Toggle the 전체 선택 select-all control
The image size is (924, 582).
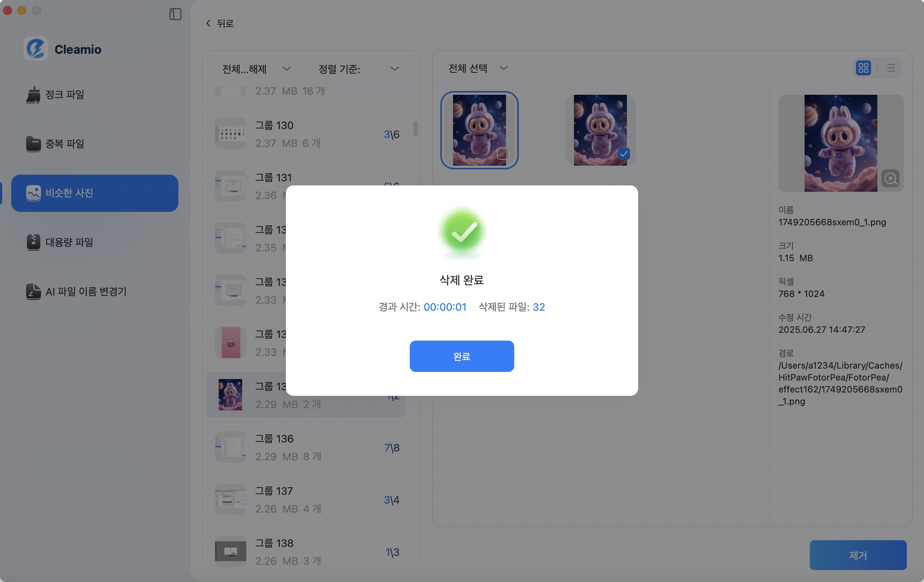click(468, 68)
